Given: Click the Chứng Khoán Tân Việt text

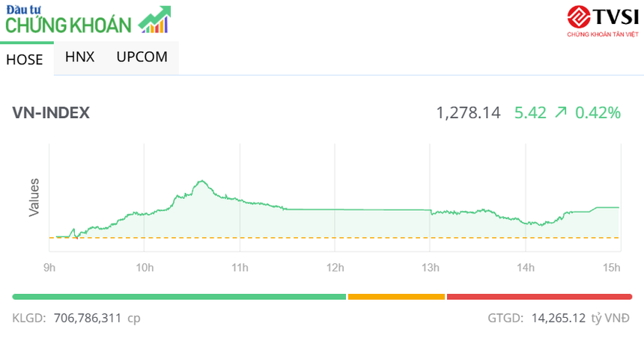Looking at the screenshot, I should [603, 34].
